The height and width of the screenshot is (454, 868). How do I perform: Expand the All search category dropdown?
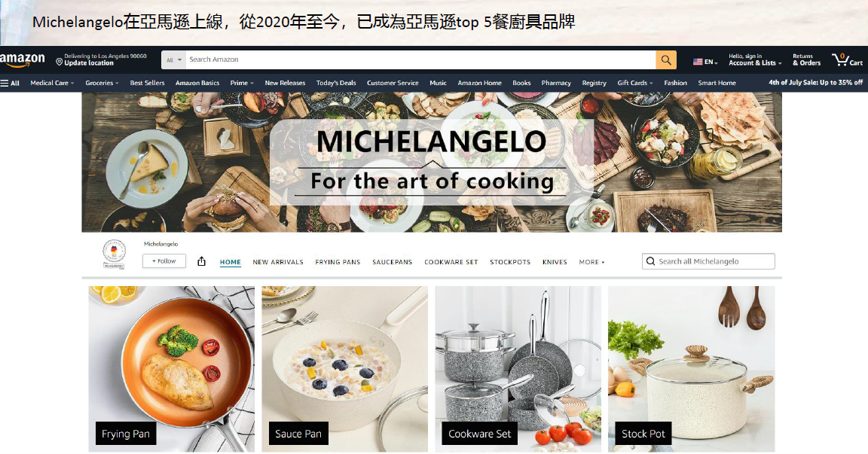click(174, 59)
